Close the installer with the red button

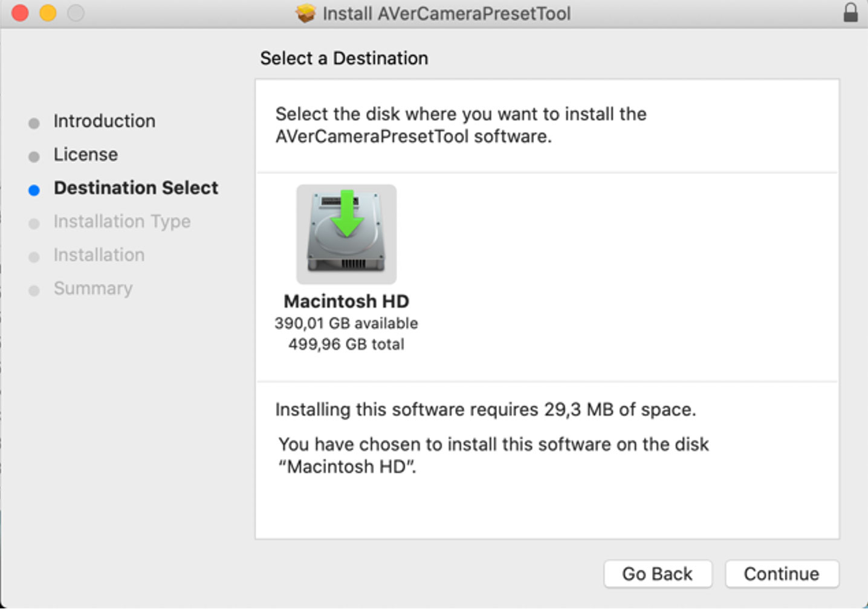20,13
